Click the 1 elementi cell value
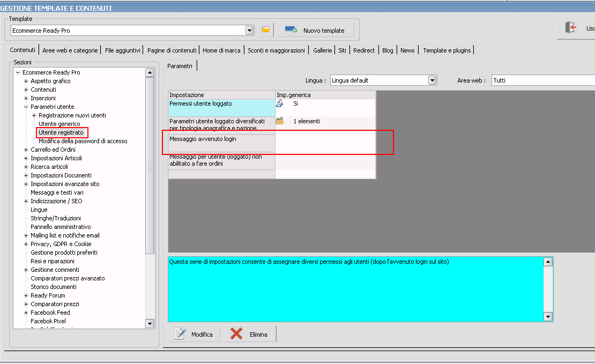This screenshot has height=364, width=595. [307, 121]
